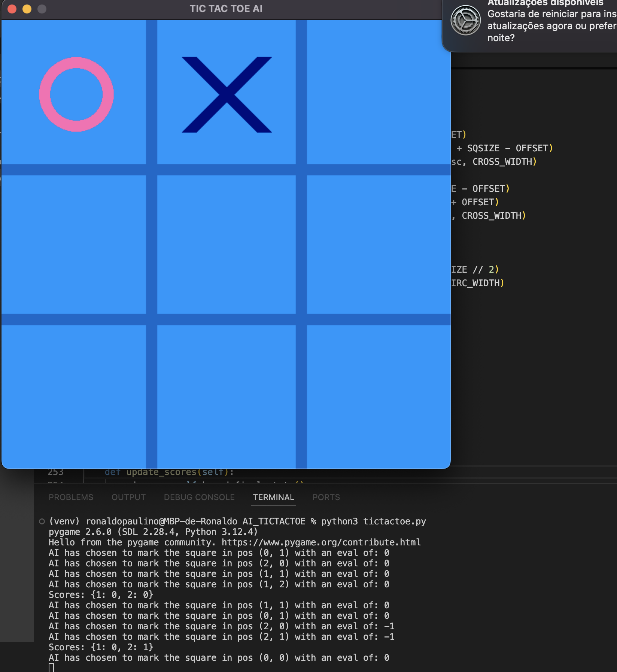Screen dimensions: 617x672
Task: Switch to the PROBLEMS panel tab
Action: tap(71, 497)
